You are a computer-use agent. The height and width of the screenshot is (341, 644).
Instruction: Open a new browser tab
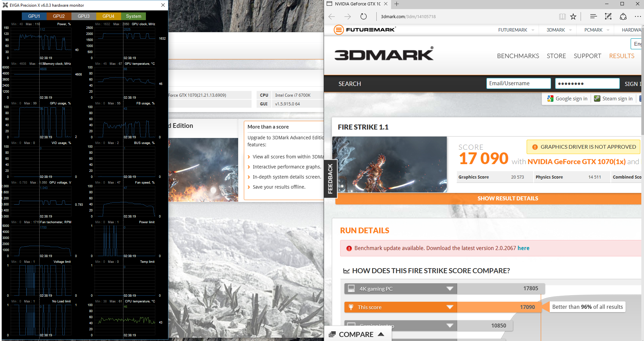[397, 4]
